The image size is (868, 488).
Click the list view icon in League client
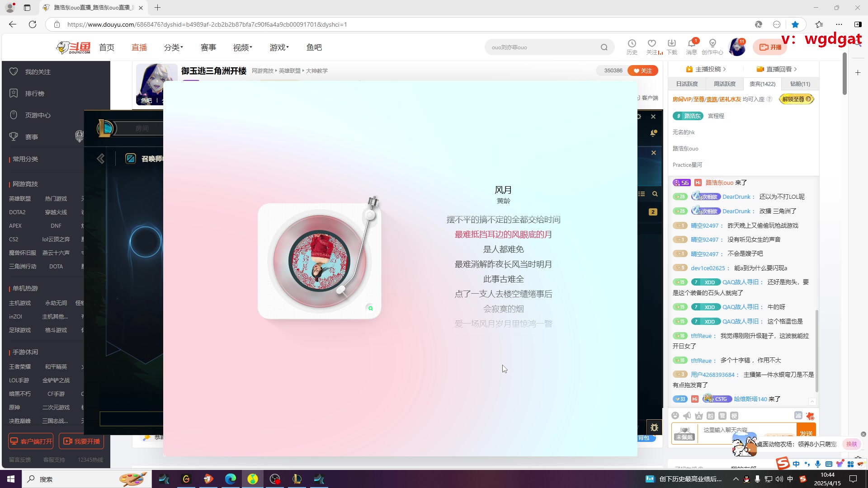click(x=642, y=194)
